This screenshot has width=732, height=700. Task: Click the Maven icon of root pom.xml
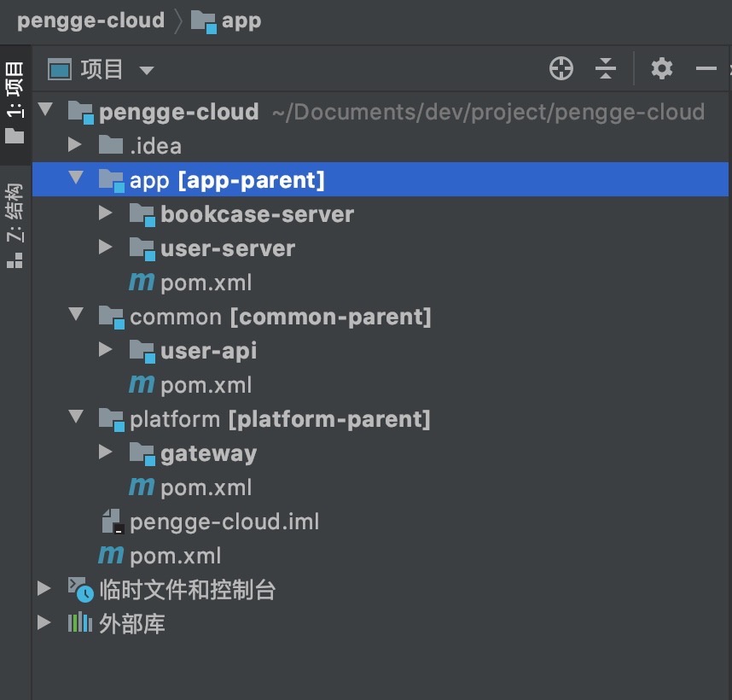(111, 556)
